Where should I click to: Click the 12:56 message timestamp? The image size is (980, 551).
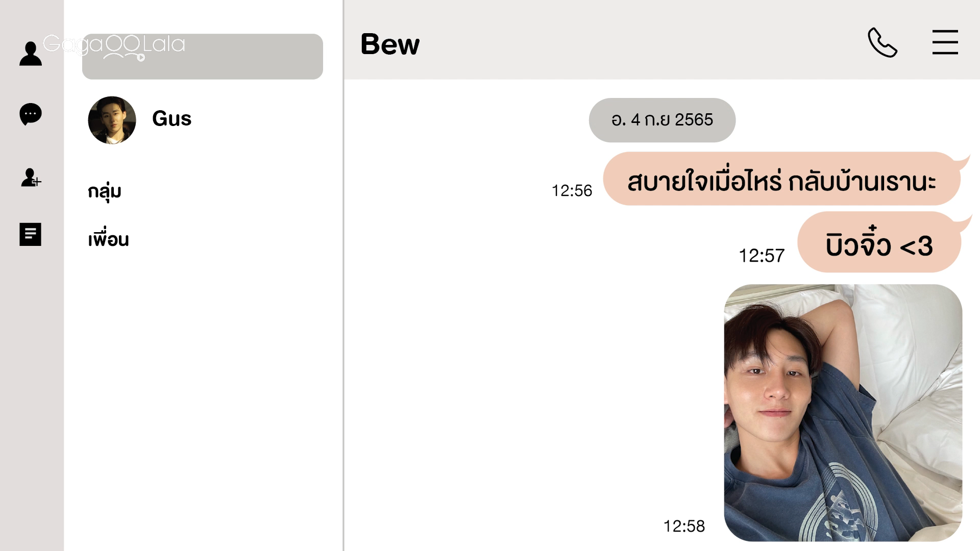572,191
